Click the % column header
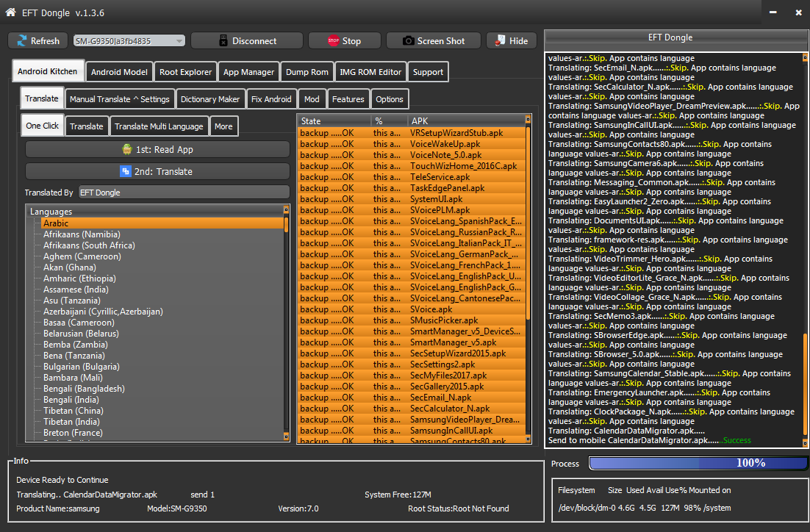This screenshot has width=810, height=532. pyautogui.click(x=389, y=121)
